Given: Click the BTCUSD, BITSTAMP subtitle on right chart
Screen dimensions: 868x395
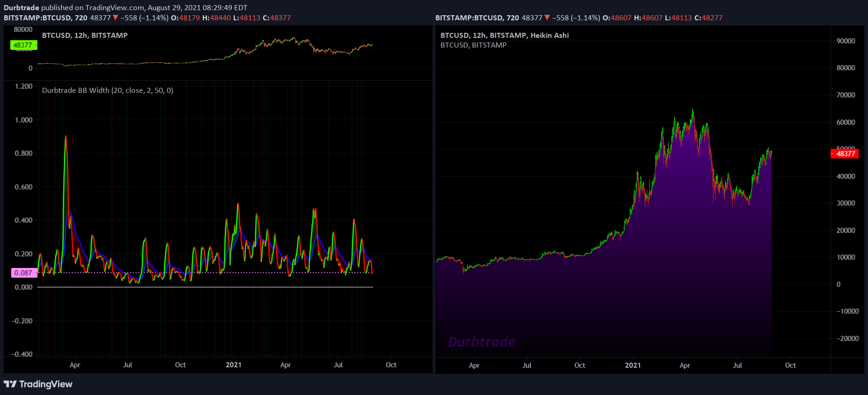Looking at the screenshot, I should point(473,45).
